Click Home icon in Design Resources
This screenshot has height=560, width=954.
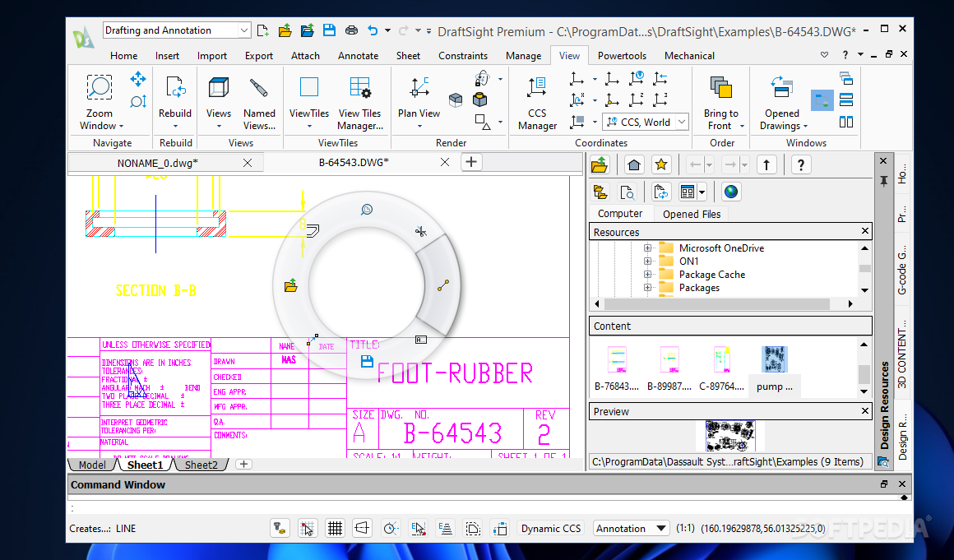pos(634,164)
